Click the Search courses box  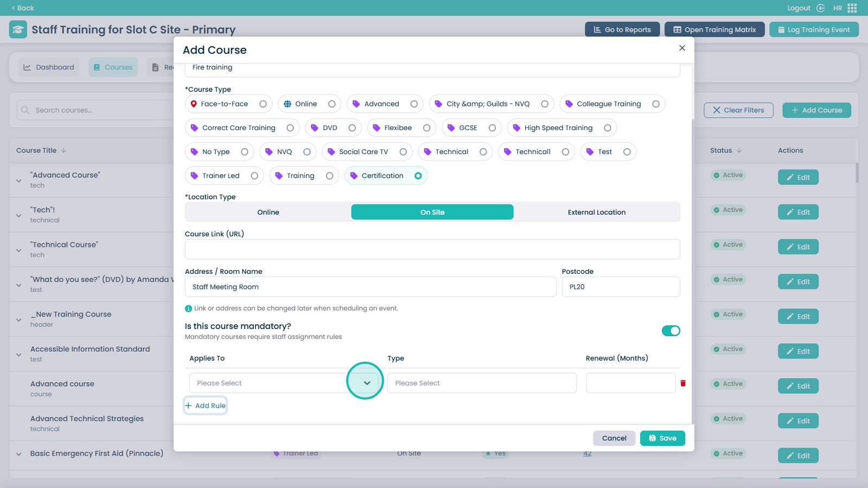click(x=95, y=110)
